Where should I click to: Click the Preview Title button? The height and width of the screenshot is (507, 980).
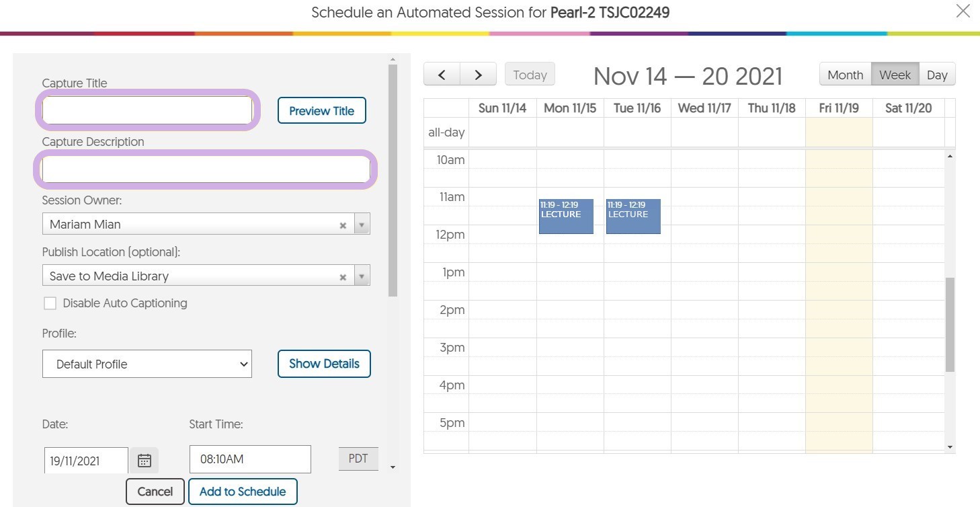click(321, 111)
